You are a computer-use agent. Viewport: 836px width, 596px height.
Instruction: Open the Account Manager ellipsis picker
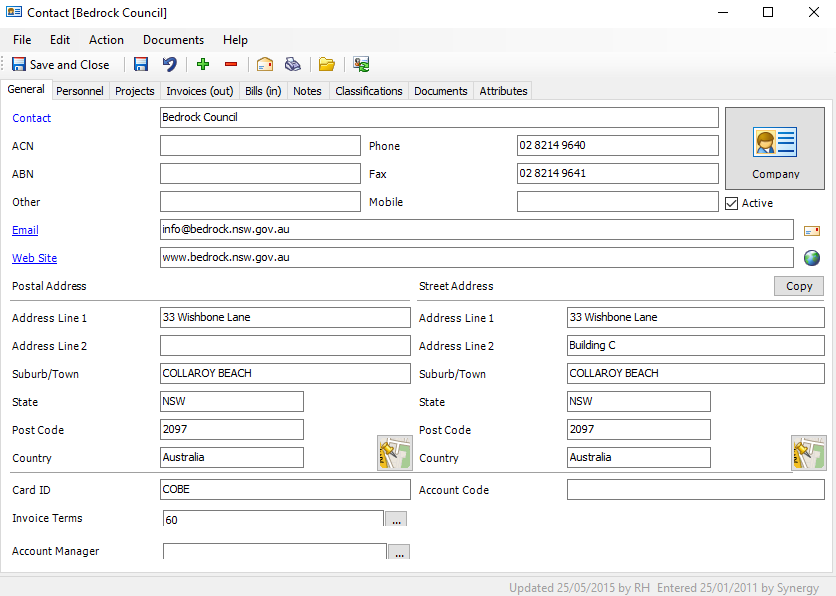pyautogui.click(x=398, y=552)
